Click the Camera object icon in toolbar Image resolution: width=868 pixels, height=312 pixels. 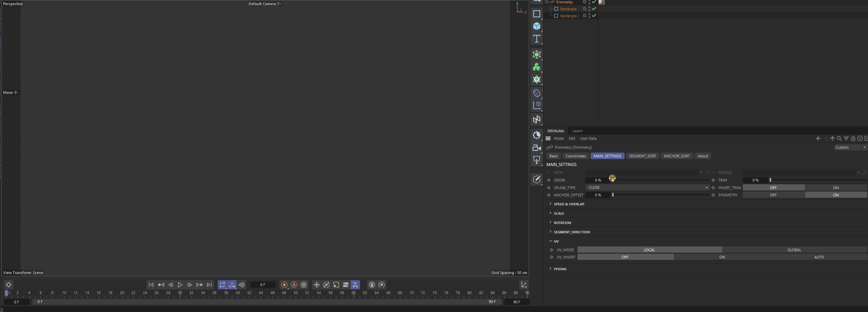(536, 148)
